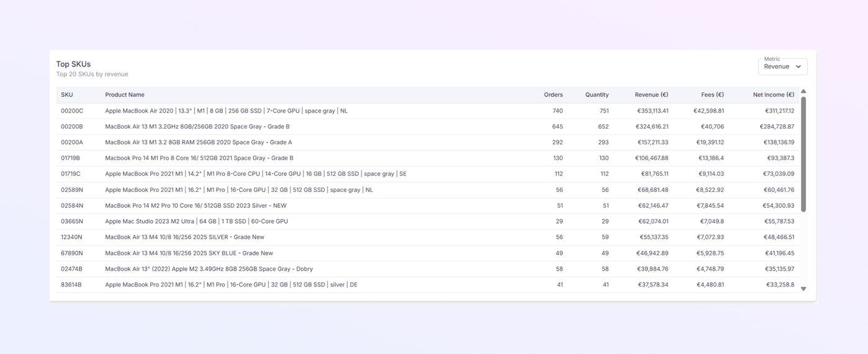Viewport: 868px width, 354px height.
Task: Click the Product Name column header
Action: (125, 95)
